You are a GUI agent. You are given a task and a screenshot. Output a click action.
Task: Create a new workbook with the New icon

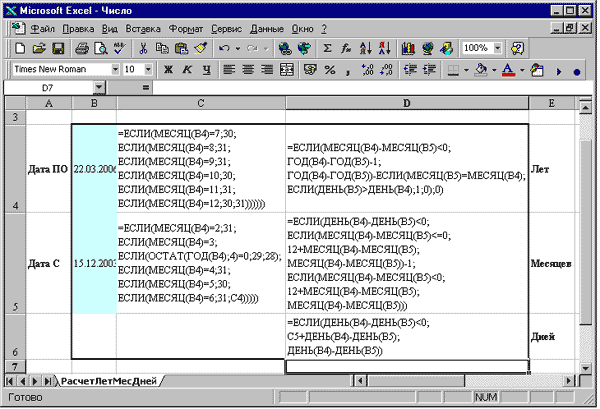coord(20,49)
